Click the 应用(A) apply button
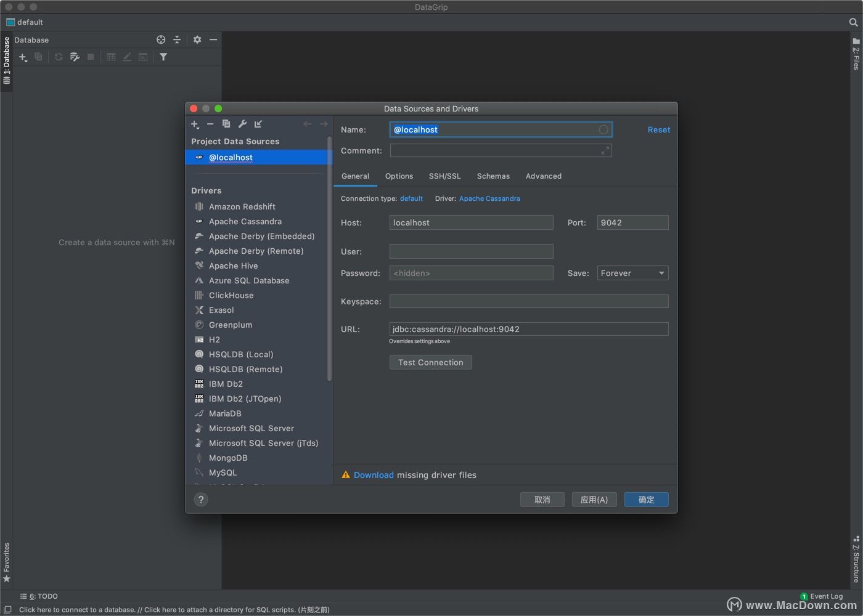Viewport: 863px width, 616px height. 594,500
